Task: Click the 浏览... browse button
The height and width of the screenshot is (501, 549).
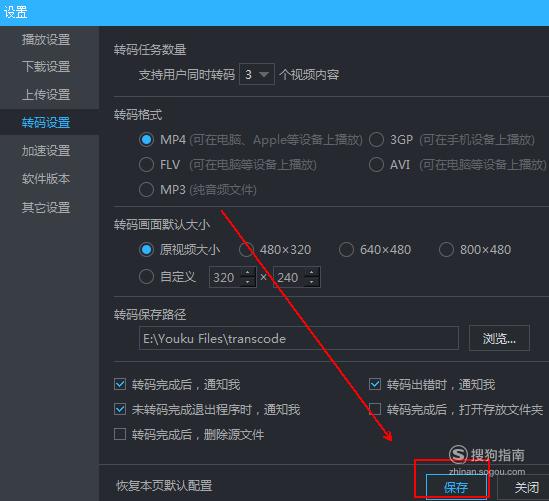Action: [499, 338]
